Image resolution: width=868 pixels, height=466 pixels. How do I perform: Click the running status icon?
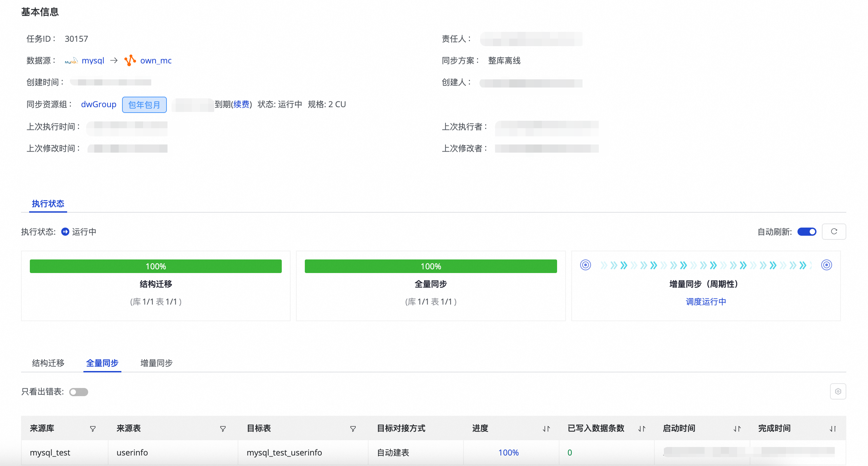click(x=65, y=232)
